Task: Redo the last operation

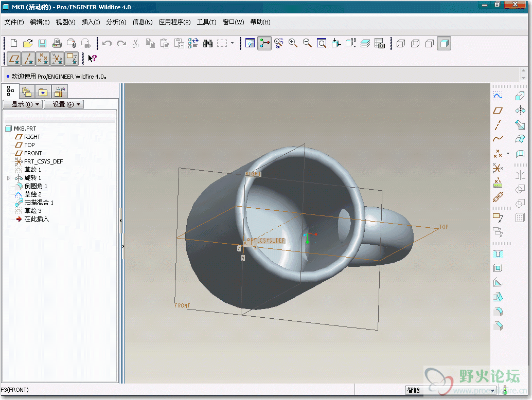Action: 121,43
